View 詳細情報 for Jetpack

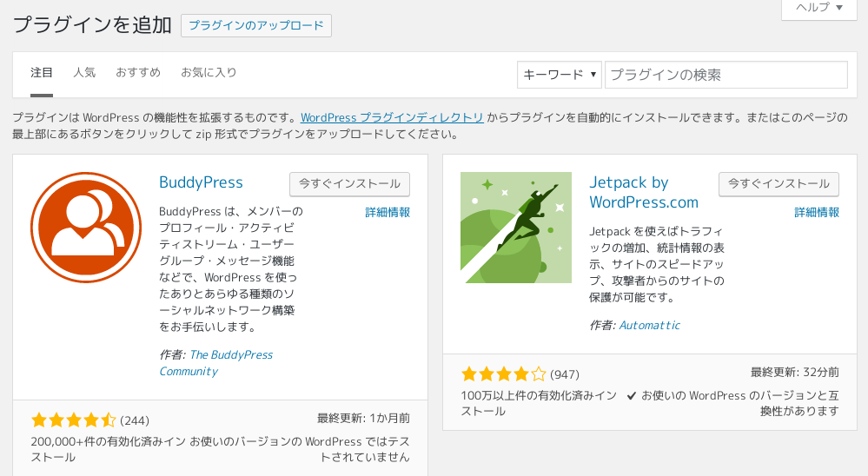(x=817, y=212)
